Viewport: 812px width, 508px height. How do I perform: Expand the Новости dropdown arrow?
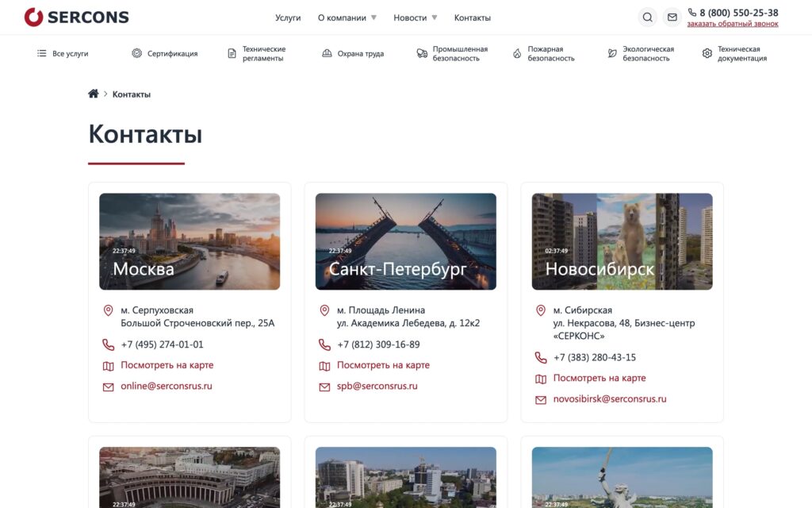tap(435, 17)
